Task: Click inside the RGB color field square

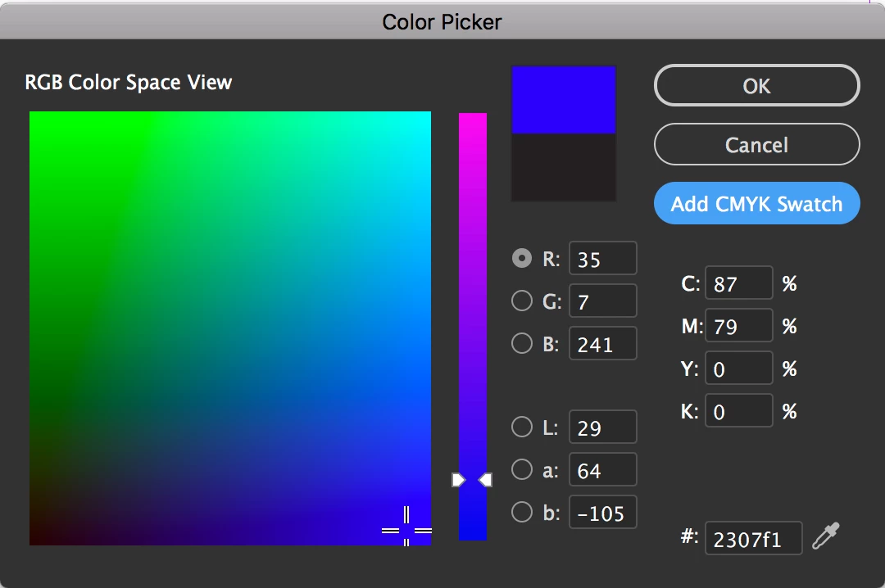Action: 229,328
